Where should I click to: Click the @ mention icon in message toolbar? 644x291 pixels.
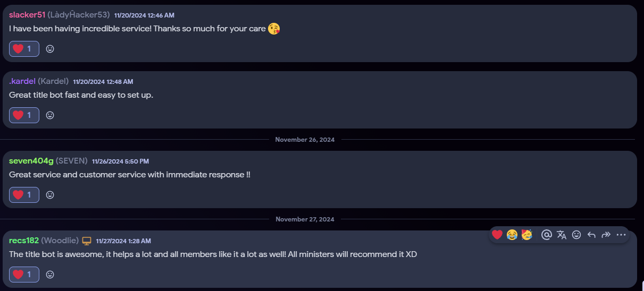tap(546, 235)
